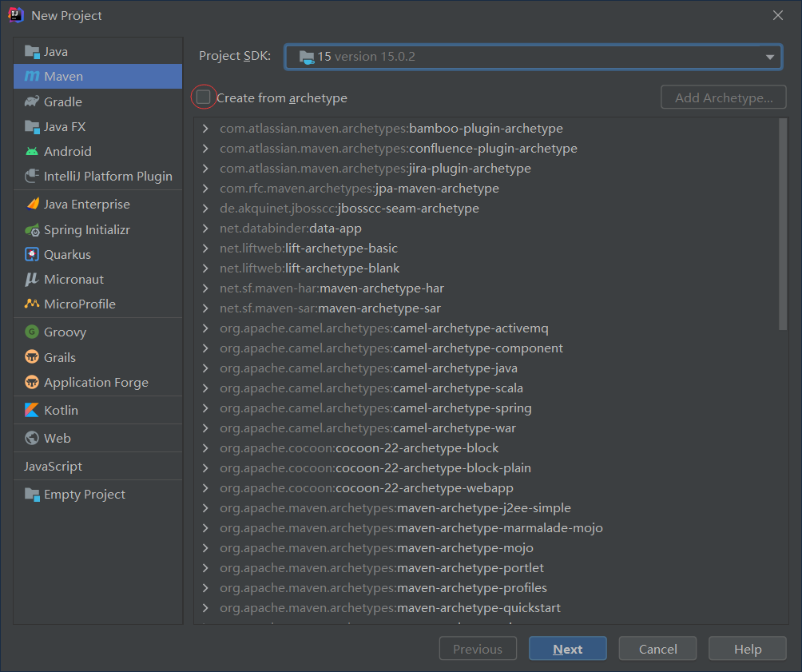Viewport: 802px width, 672px height.
Task: Click the Grails project icon
Action: point(32,357)
